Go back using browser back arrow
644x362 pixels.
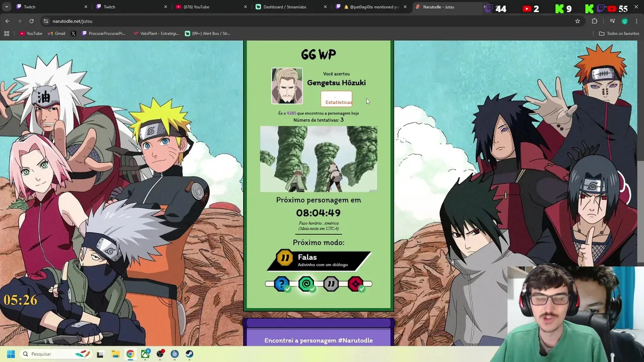pos(7,21)
